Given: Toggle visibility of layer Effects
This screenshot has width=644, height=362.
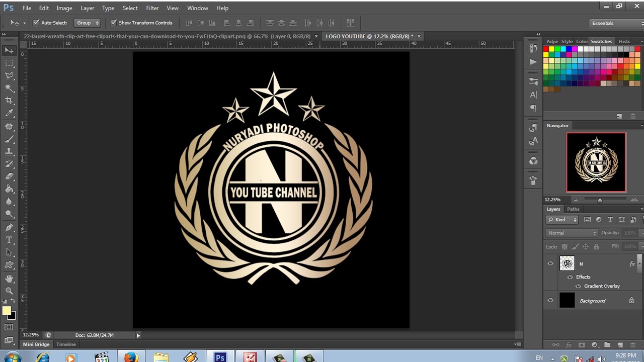Looking at the screenshot, I should [570, 277].
